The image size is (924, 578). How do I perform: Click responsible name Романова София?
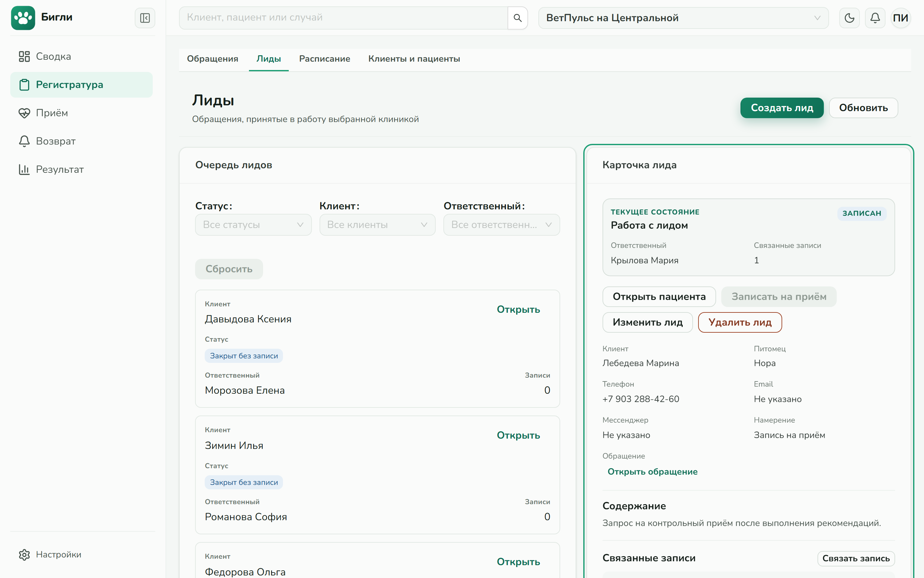click(246, 517)
